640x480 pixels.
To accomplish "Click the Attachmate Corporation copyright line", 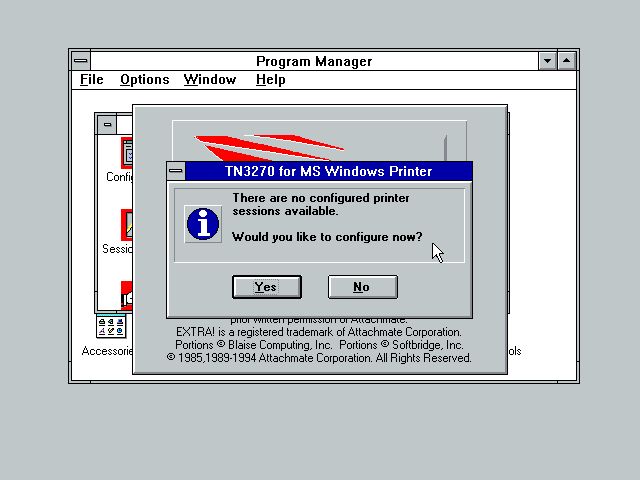I will coord(319,358).
